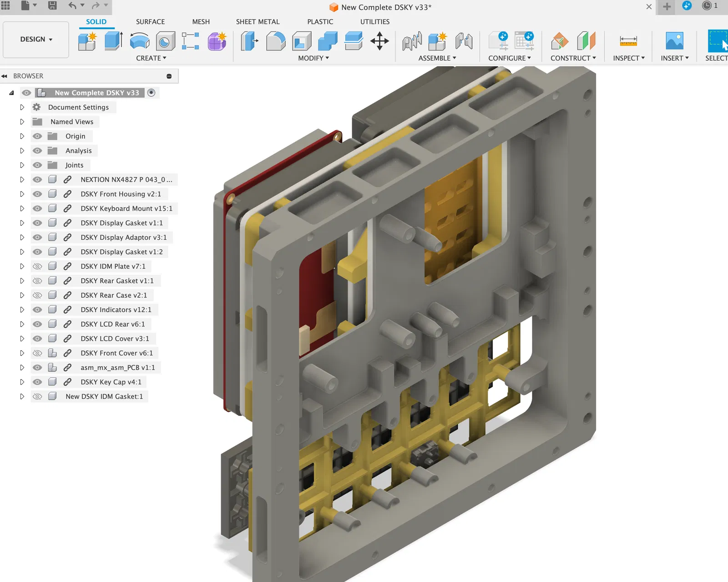Select DSKY LCD Cover v3:1 in browser
This screenshot has width=728, height=582.
pyautogui.click(x=115, y=339)
